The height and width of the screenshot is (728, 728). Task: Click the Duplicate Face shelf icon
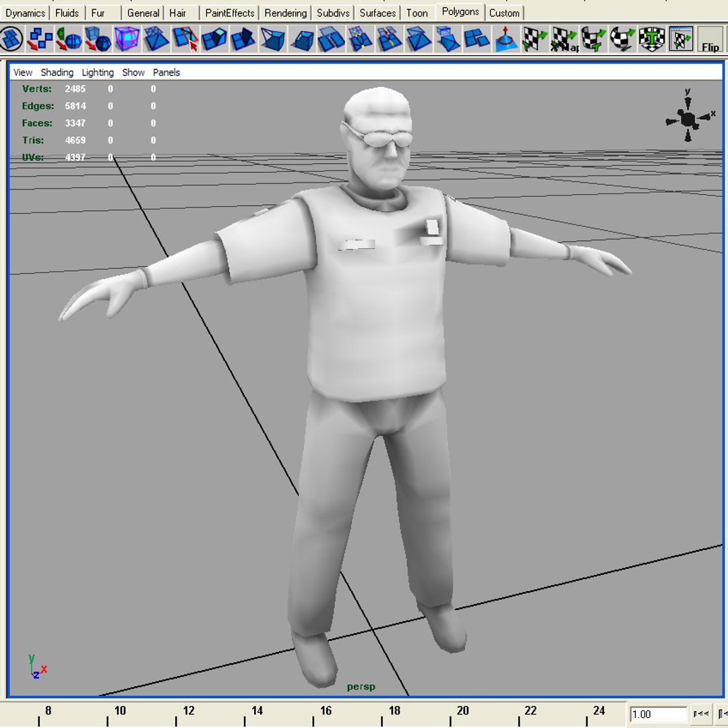coord(330,38)
